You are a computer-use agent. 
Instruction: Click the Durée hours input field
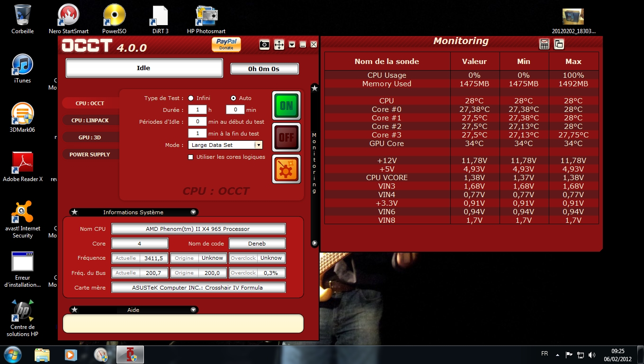(197, 110)
